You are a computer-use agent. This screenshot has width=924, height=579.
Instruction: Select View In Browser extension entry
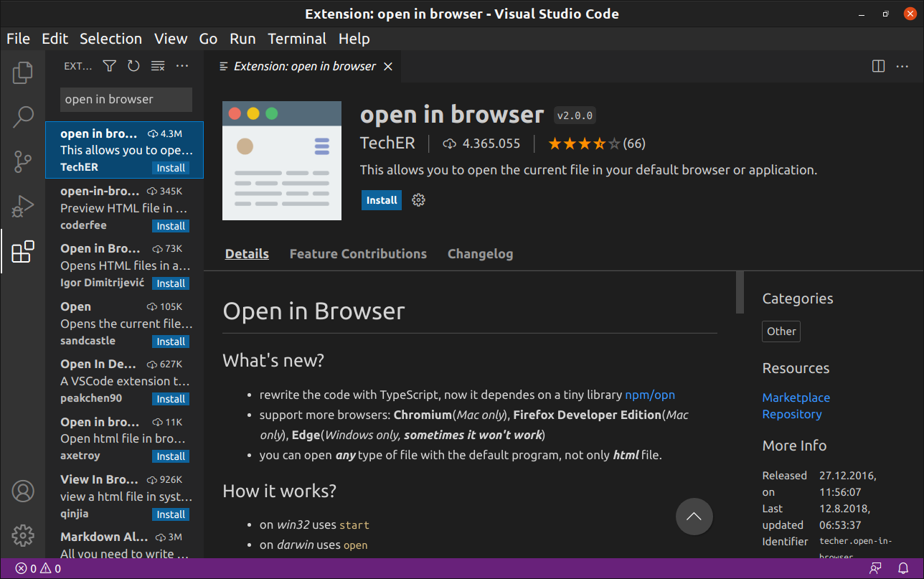(x=125, y=496)
